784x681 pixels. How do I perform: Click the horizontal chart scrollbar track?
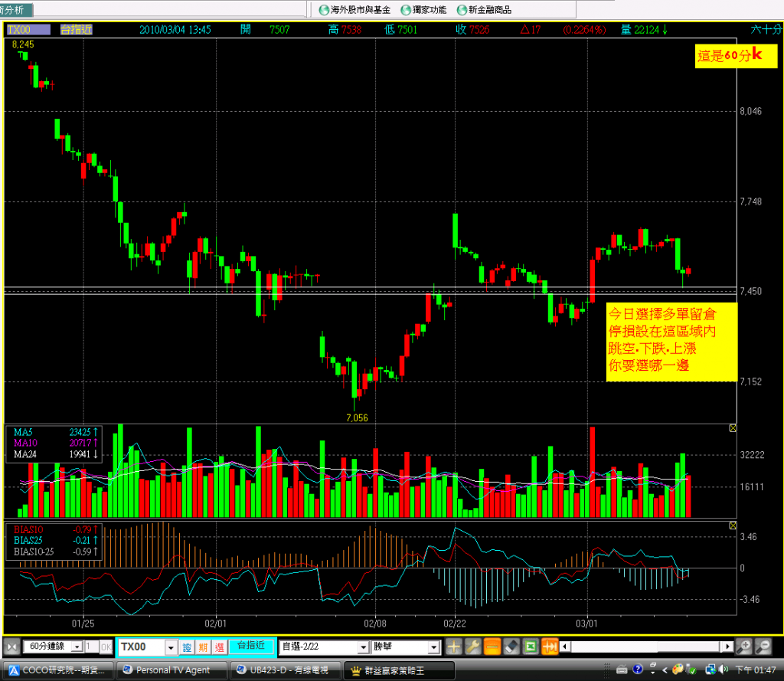[646, 647]
